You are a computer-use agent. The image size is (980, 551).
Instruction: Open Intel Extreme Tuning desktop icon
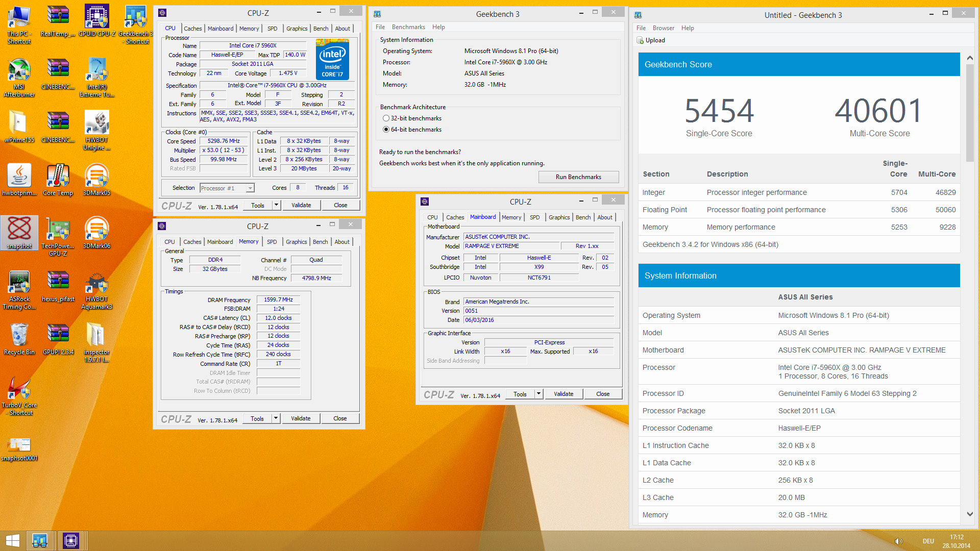[96, 78]
